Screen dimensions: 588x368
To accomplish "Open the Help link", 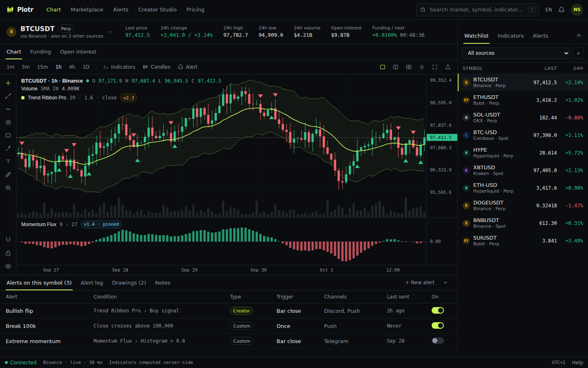I will (x=577, y=362).
